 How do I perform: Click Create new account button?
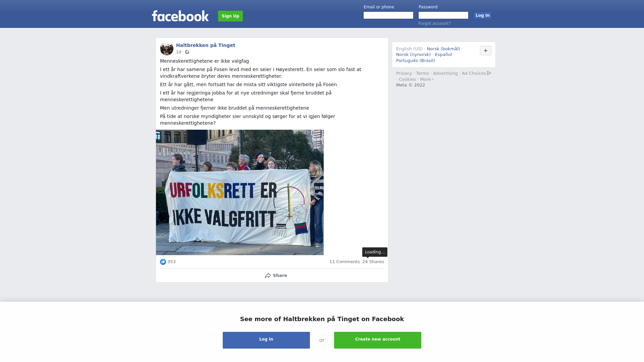point(378,340)
